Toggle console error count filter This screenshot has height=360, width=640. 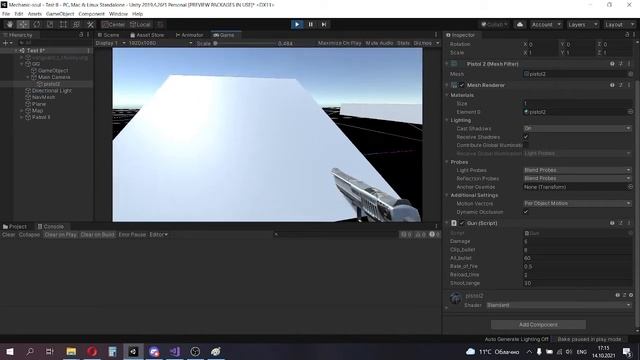(434, 234)
